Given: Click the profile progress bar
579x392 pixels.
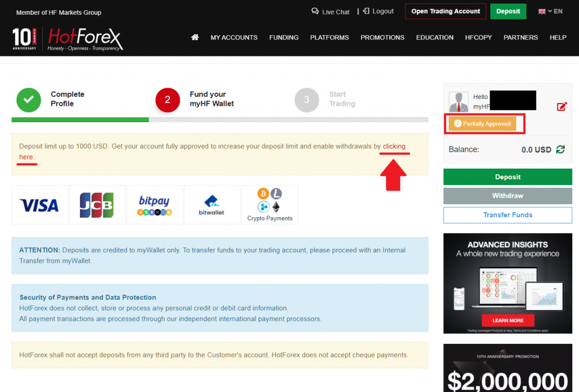Looking at the screenshot, I should coord(220,120).
